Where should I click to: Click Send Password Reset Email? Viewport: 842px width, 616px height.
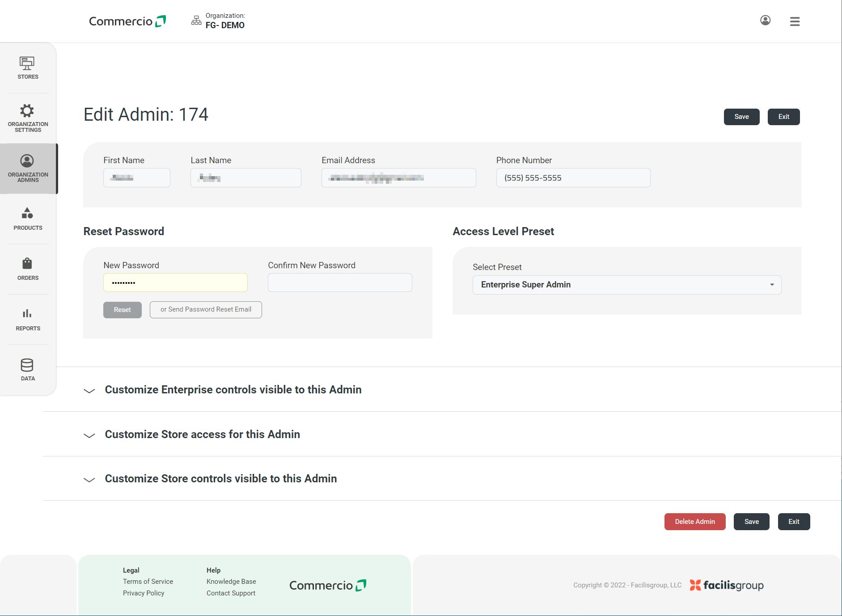click(x=206, y=309)
